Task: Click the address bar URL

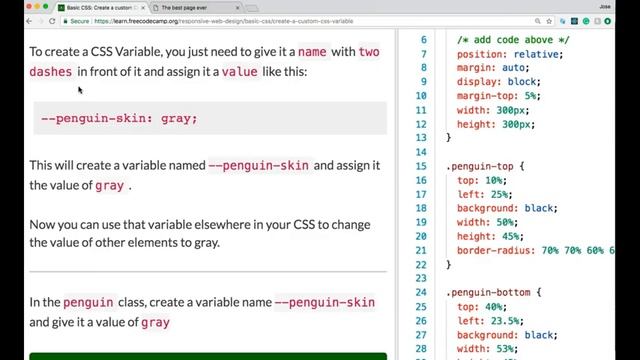Action: tap(224, 21)
